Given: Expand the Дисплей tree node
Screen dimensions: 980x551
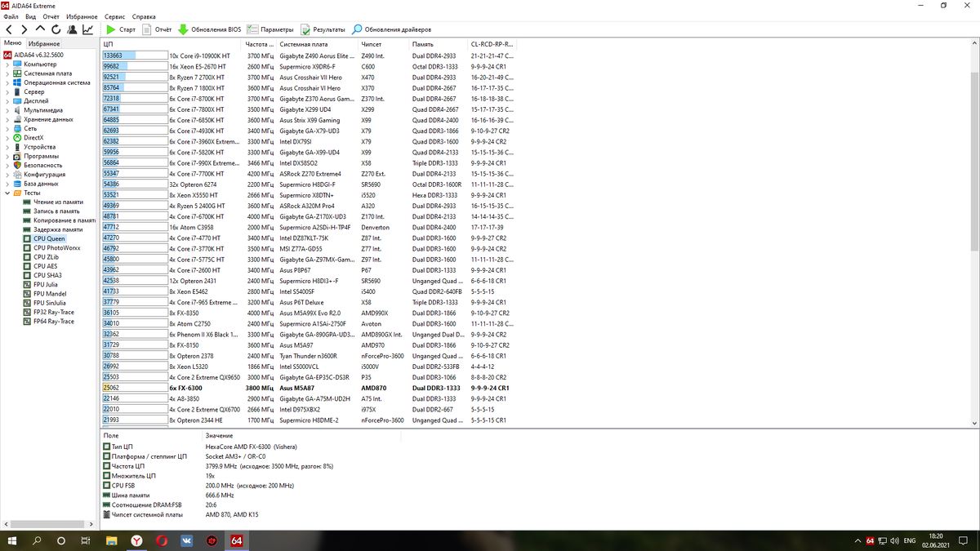Looking at the screenshot, I should (7, 100).
